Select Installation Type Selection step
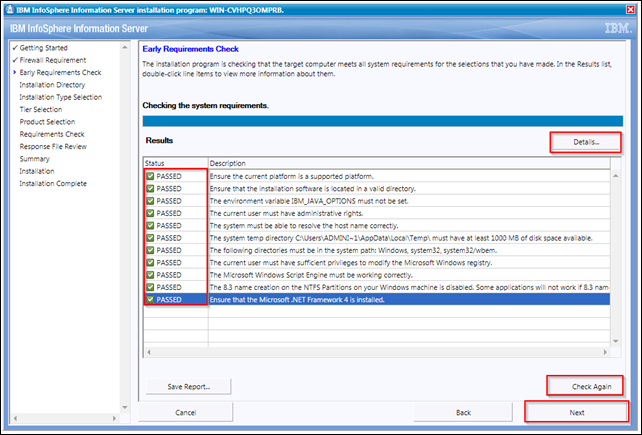The width and height of the screenshot is (642, 435). pos(61,97)
